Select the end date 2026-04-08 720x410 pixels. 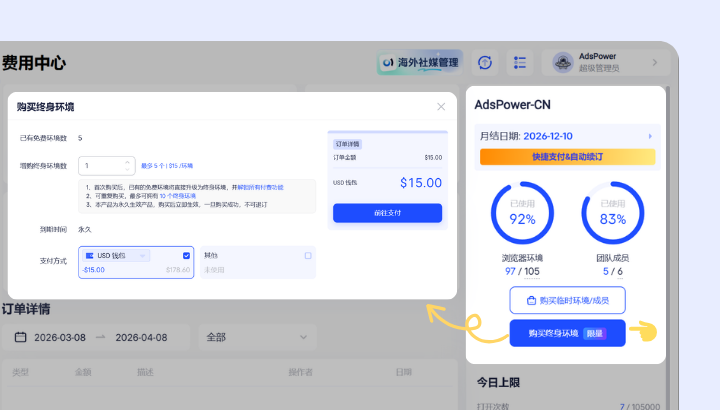pyautogui.click(x=141, y=337)
